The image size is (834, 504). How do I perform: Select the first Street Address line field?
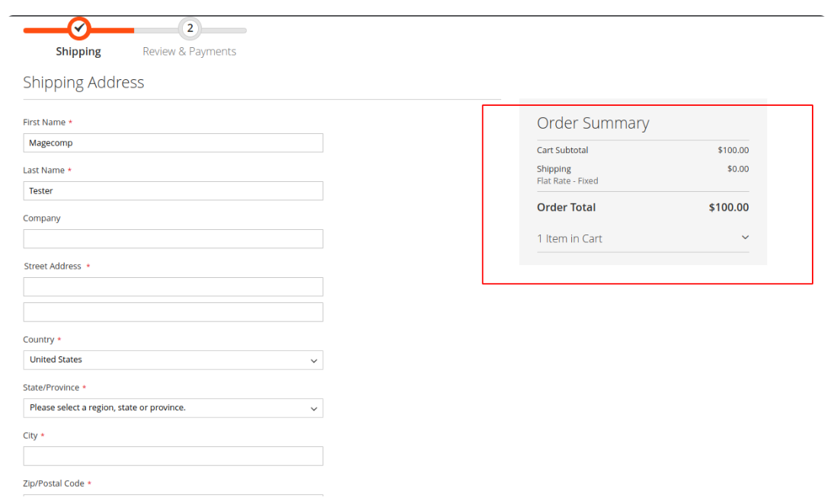173,287
